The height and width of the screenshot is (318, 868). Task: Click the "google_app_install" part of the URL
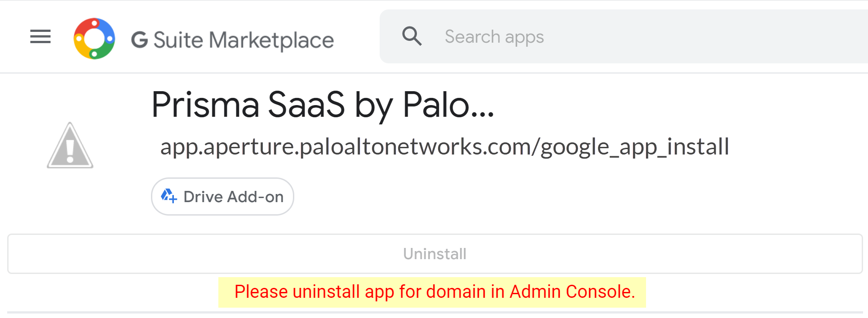(634, 147)
